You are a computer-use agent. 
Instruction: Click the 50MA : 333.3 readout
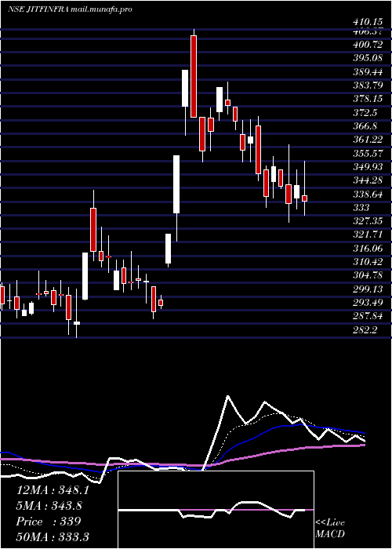tap(53, 536)
